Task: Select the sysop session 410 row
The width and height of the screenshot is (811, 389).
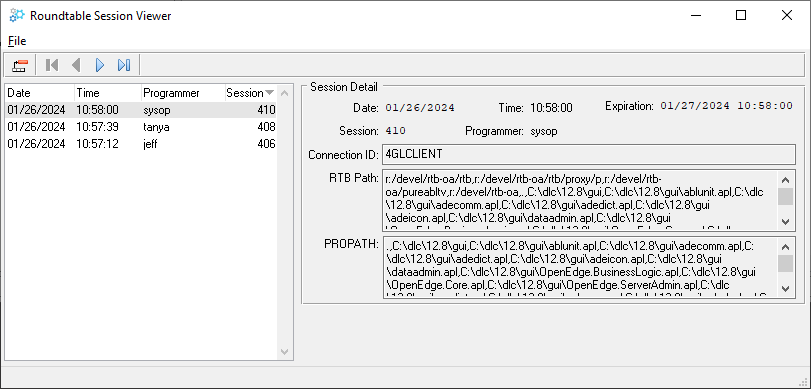Action: (141, 110)
